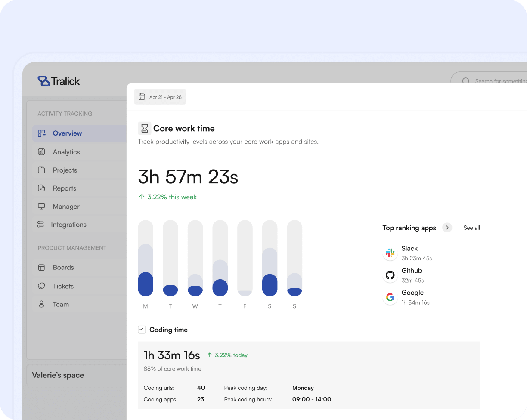
Task: Click the See all link
Action: tap(471, 228)
